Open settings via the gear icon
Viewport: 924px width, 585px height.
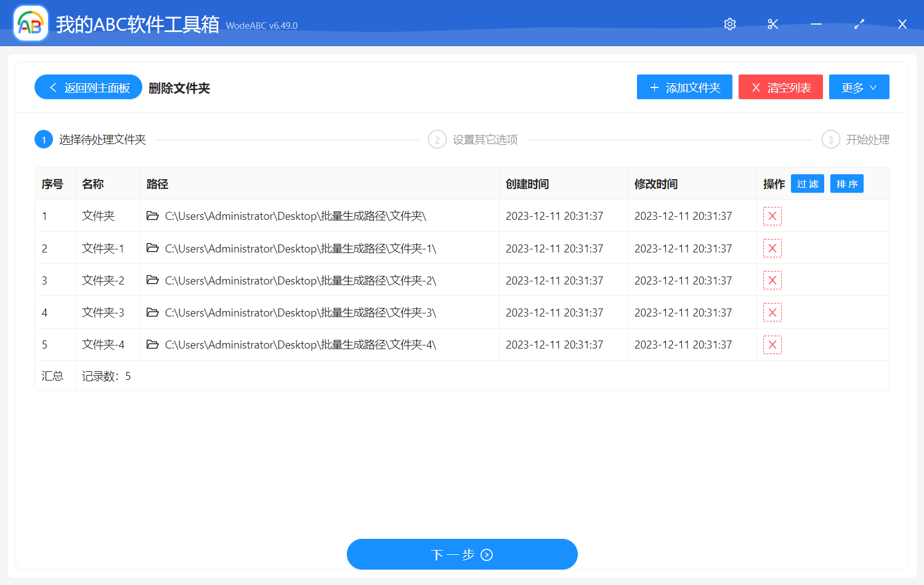[730, 24]
